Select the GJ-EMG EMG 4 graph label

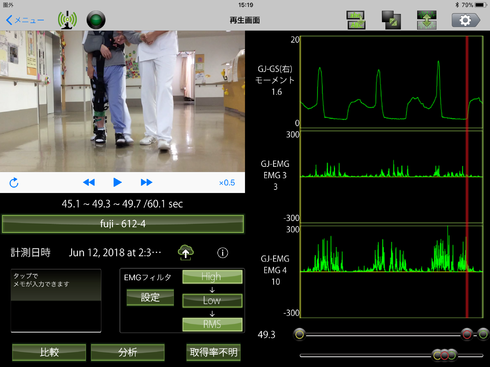275,270
